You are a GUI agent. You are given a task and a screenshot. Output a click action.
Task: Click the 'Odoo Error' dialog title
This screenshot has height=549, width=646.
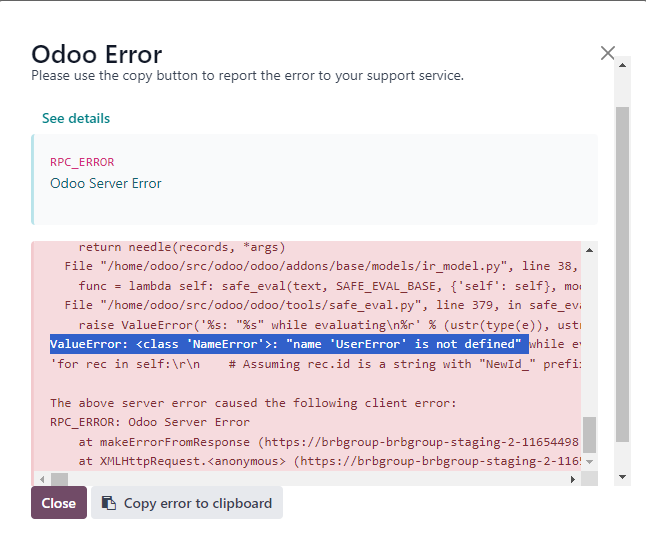97,54
